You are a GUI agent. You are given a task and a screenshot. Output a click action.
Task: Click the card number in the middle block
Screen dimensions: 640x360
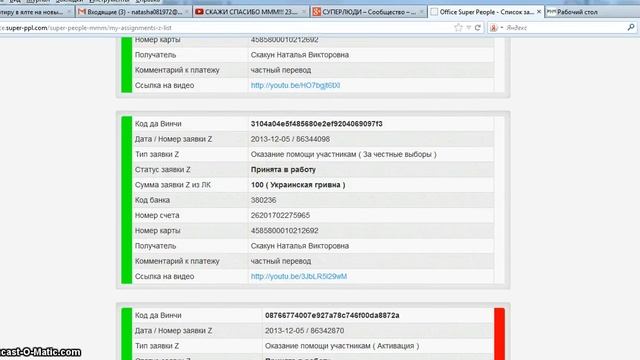284,231
